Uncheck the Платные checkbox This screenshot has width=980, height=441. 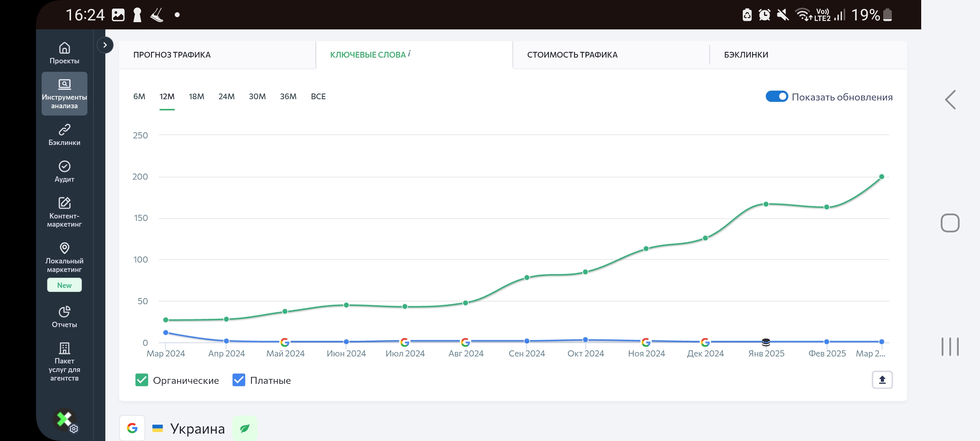(x=239, y=380)
